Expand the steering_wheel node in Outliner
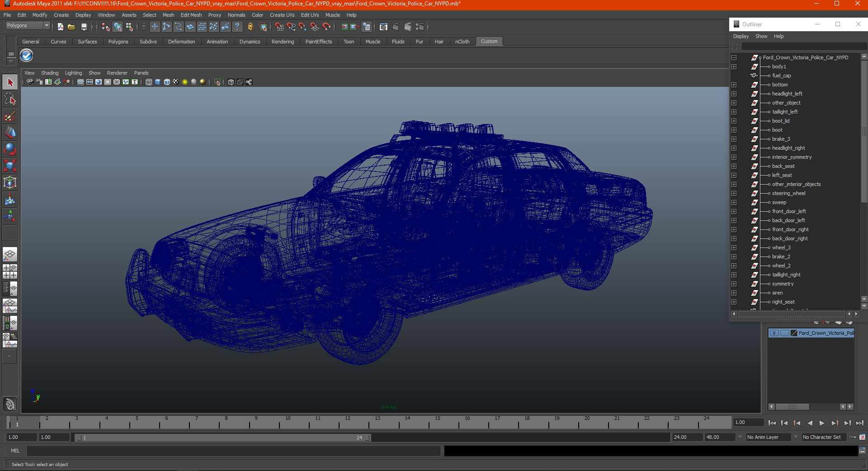This screenshot has width=868, height=471. click(x=734, y=193)
